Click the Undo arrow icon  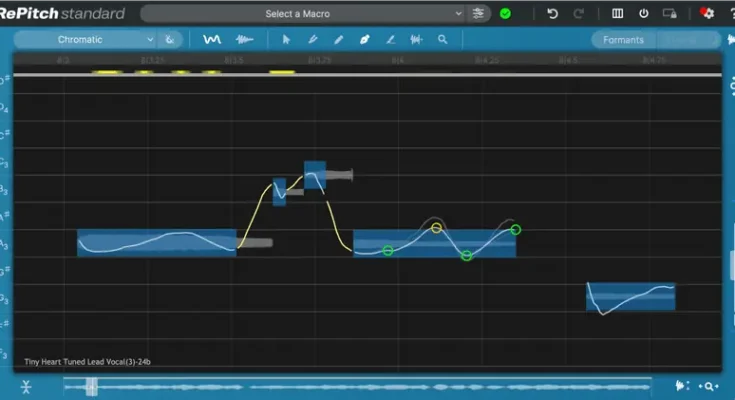552,14
